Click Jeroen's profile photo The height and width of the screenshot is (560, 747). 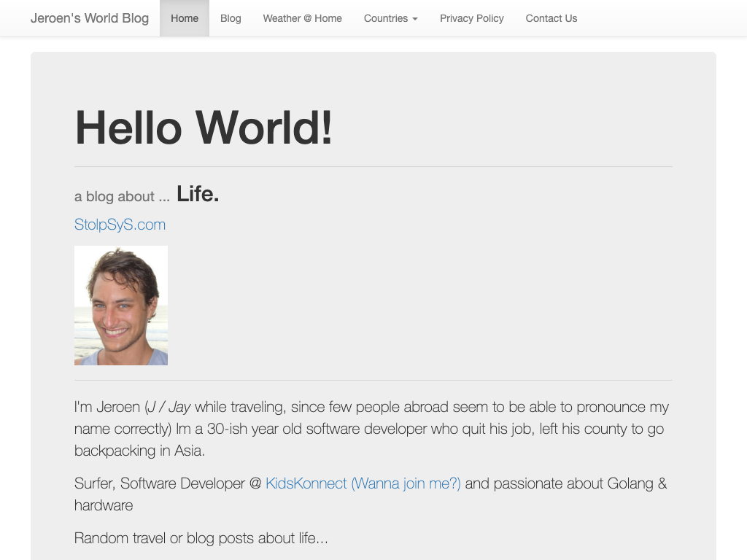tap(121, 306)
